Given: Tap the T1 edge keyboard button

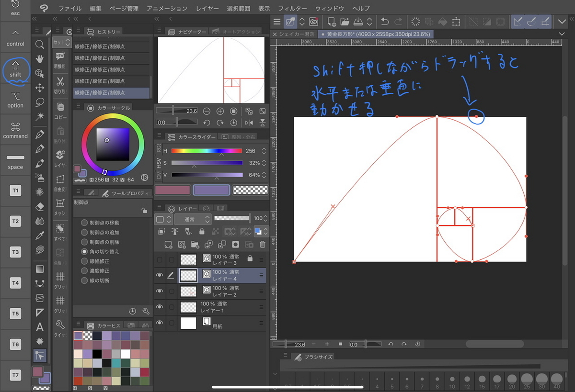Looking at the screenshot, I should [15, 190].
